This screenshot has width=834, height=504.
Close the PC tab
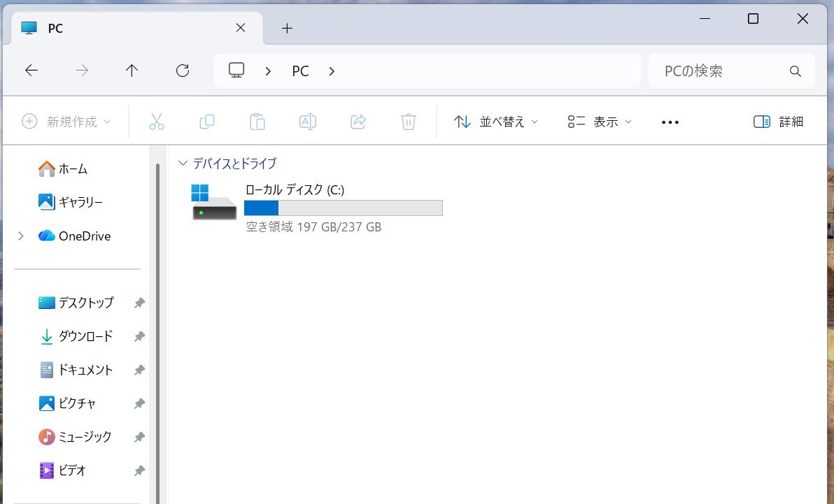pos(241,28)
